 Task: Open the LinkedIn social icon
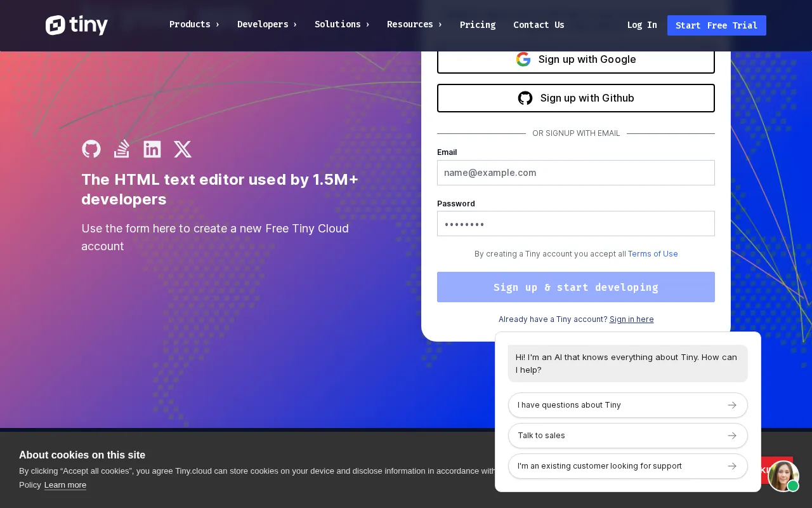(x=152, y=149)
